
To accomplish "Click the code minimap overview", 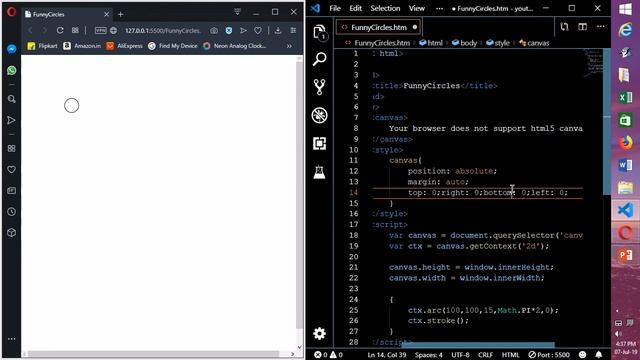I will (593, 63).
